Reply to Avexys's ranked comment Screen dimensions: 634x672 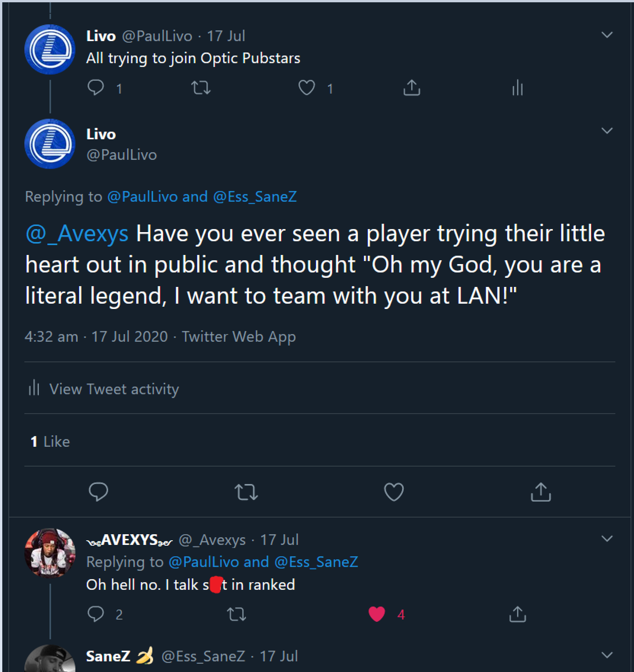[96, 614]
